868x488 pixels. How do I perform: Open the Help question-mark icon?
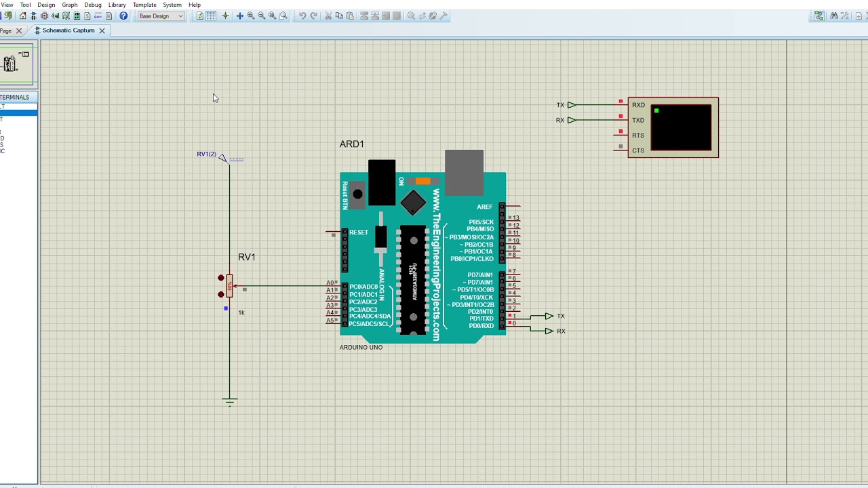123,16
